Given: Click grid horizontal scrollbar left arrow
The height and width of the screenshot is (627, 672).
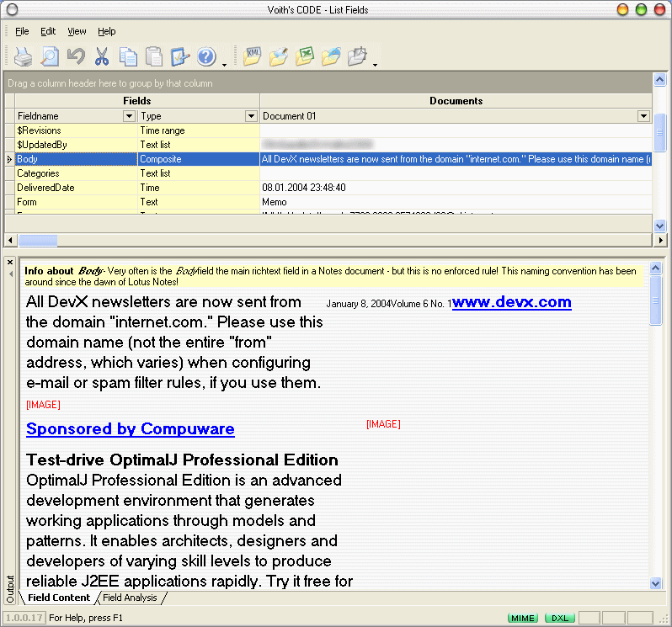Looking at the screenshot, I should 10,240.
